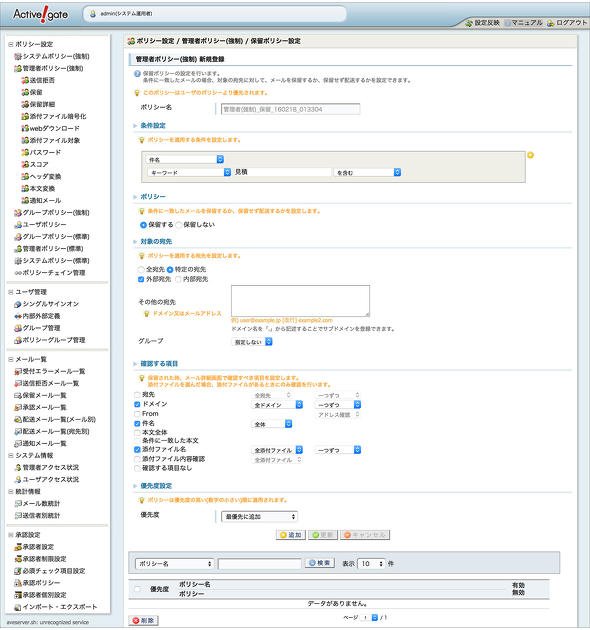Click the ヘッダ変換 icon
Image resolution: width=590 pixels, height=630 pixels.
click(25, 177)
